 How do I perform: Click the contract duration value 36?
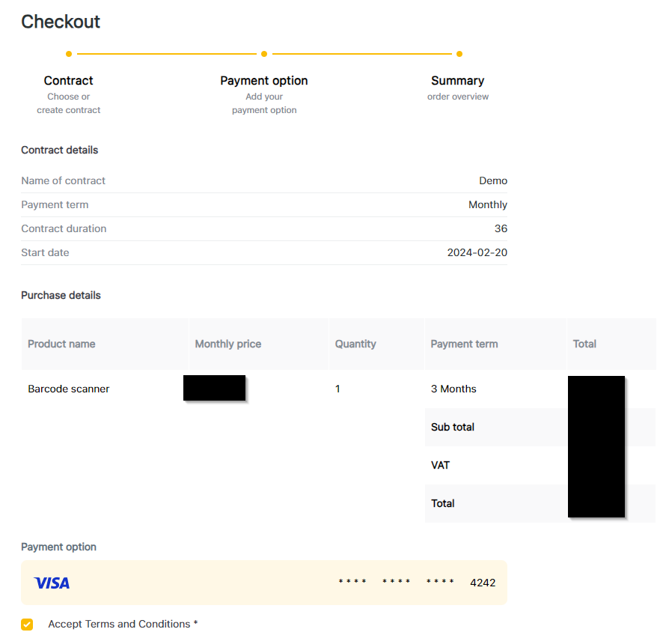[x=501, y=229]
